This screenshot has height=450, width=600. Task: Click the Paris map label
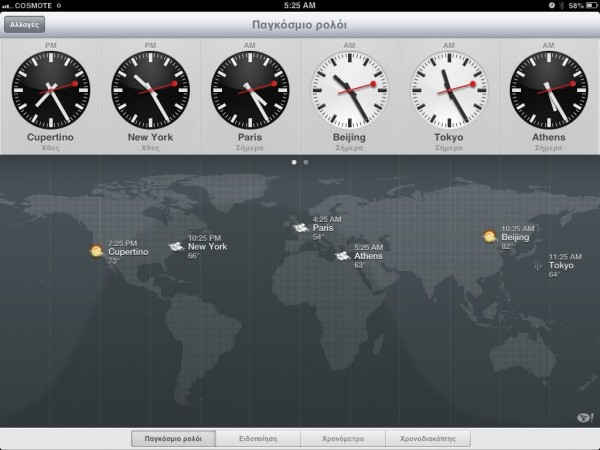coord(323,228)
